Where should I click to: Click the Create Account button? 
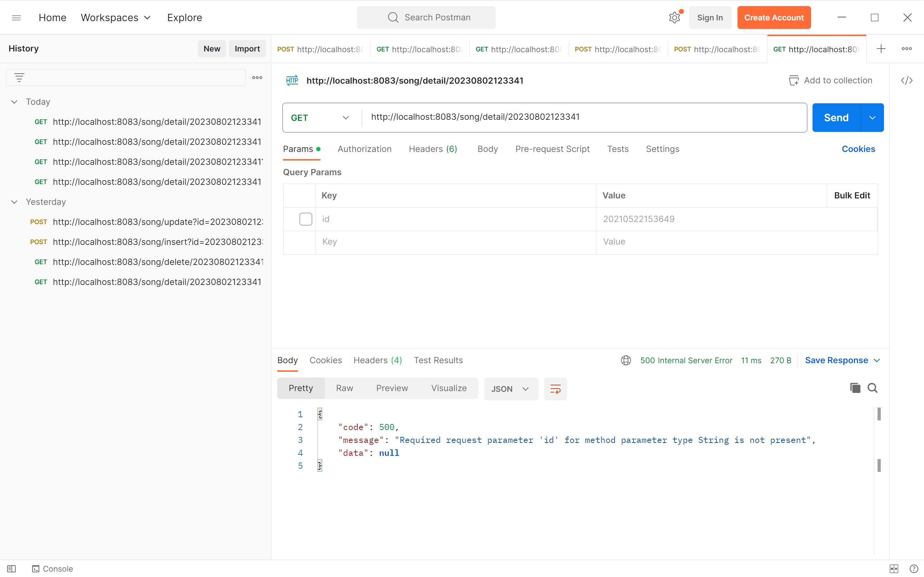774,18
